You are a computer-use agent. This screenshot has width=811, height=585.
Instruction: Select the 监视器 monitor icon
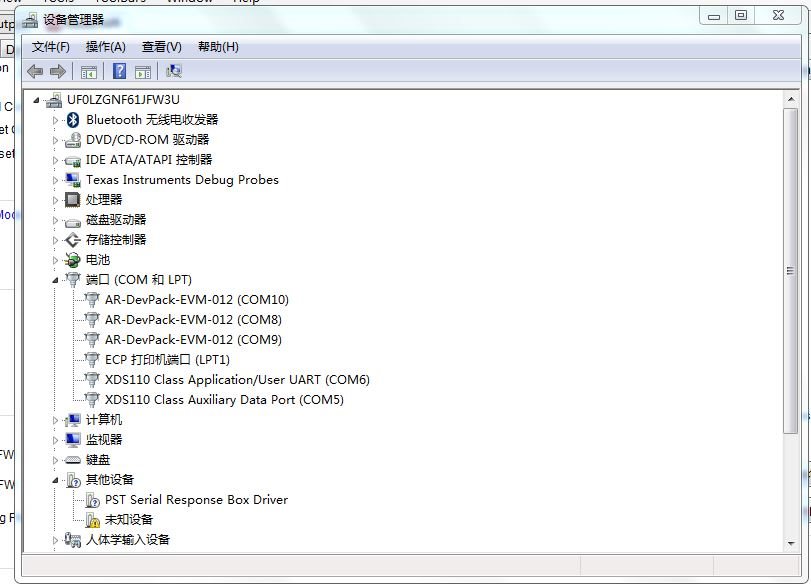(x=73, y=440)
